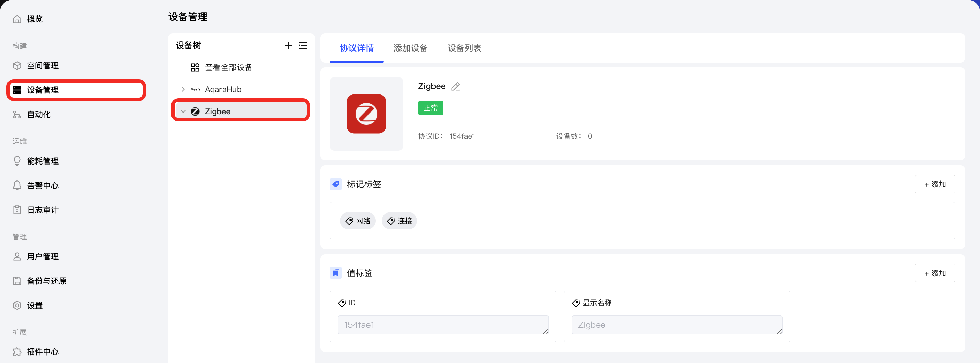This screenshot has height=363, width=980.
Task: Edit the Zigbee name with pencil icon
Action: 455,87
